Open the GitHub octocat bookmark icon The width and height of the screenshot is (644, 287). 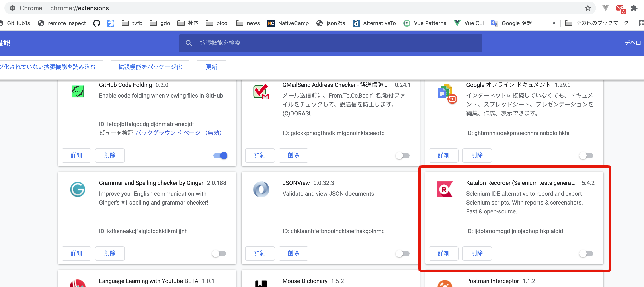click(97, 23)
